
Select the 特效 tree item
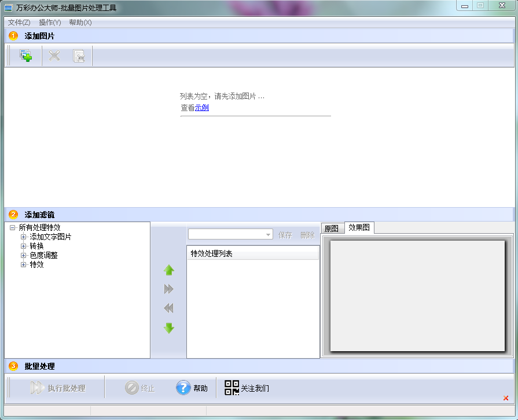[x=36, y=265]
